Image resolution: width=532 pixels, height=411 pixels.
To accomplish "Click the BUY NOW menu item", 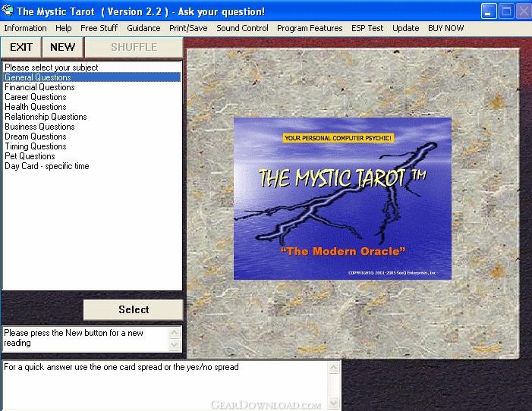I will (445, 28).
